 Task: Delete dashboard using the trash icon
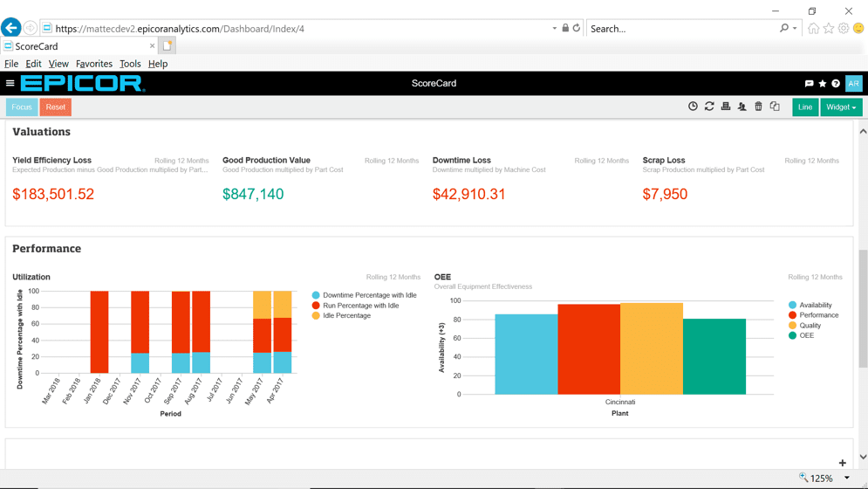pos(758,107)
